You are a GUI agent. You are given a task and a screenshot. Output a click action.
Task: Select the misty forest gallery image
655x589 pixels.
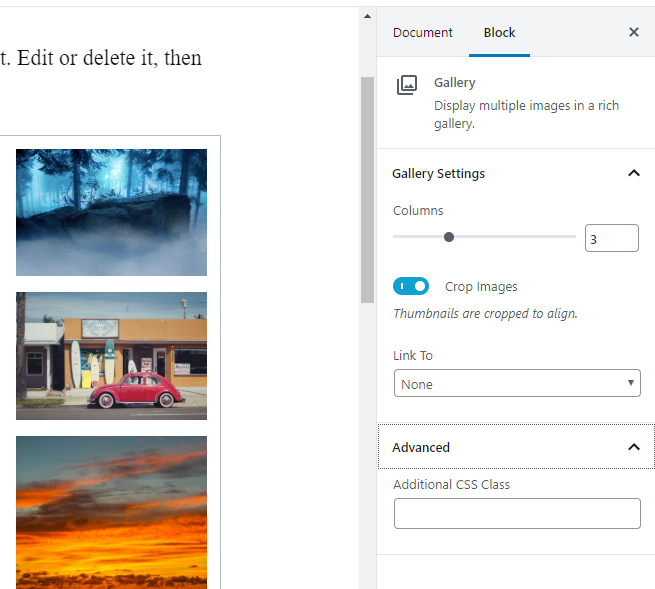(111, 212)
